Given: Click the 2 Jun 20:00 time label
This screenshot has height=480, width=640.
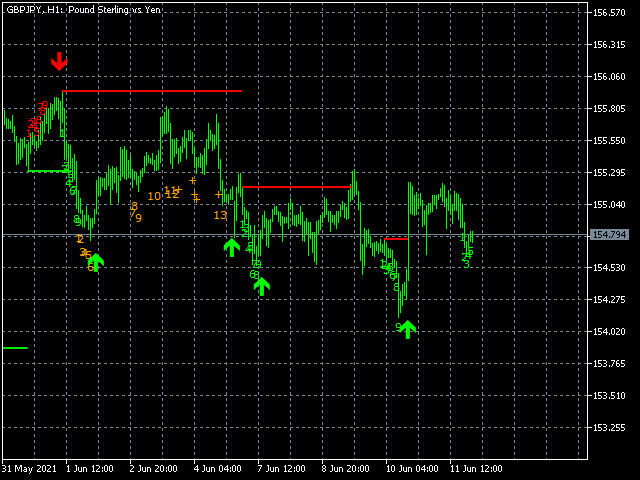Looking at the screenshot, I should pos(153,469).
